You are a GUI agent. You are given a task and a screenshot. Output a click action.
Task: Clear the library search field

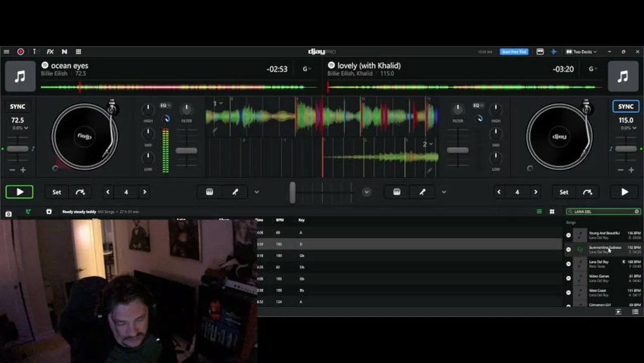click(637, 212)
